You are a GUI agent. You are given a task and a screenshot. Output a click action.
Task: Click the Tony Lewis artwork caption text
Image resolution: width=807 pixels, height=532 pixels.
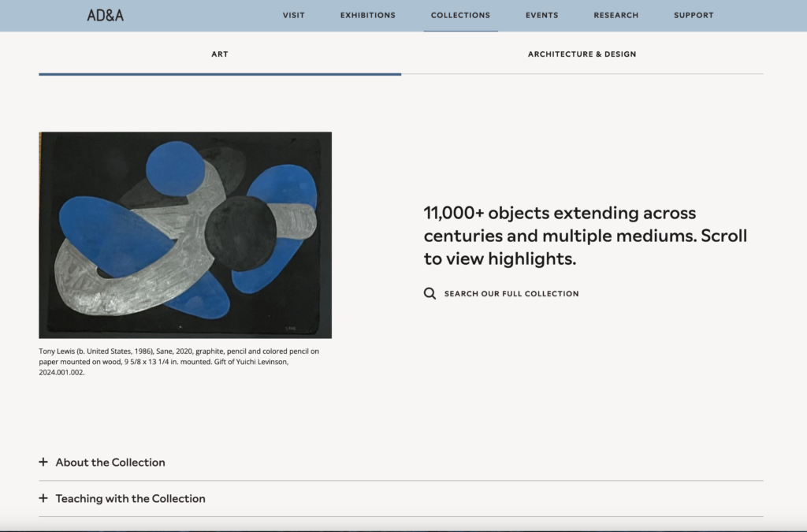[x=179, y=362]
